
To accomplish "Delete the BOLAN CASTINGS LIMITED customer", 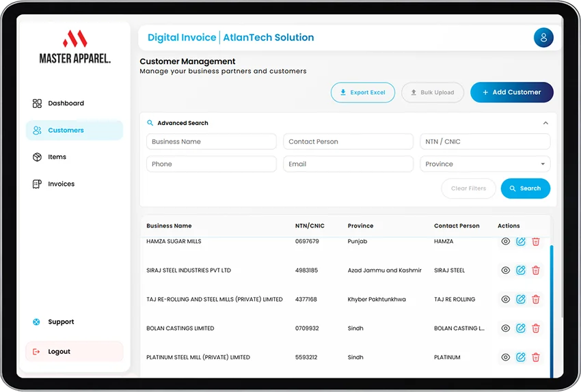I will click(535, 328).
